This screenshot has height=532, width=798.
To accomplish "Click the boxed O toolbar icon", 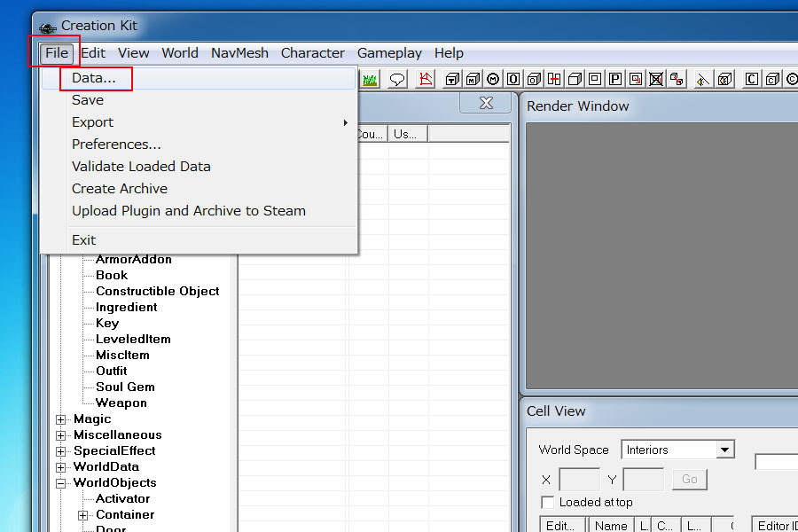I will pos(513,80).
